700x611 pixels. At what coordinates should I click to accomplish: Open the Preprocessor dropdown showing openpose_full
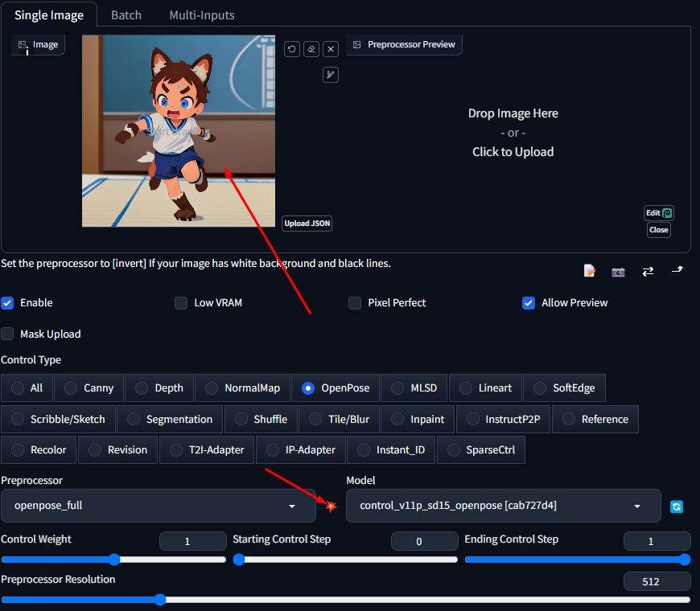pos(158,506)
